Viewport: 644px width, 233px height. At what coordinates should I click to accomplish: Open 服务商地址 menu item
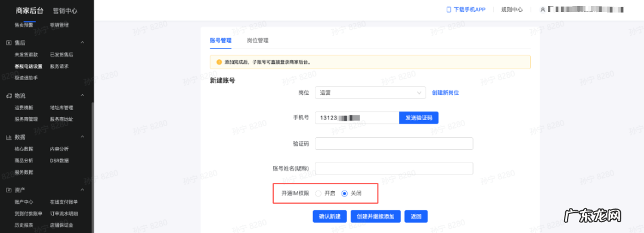[x=61, y=119]
